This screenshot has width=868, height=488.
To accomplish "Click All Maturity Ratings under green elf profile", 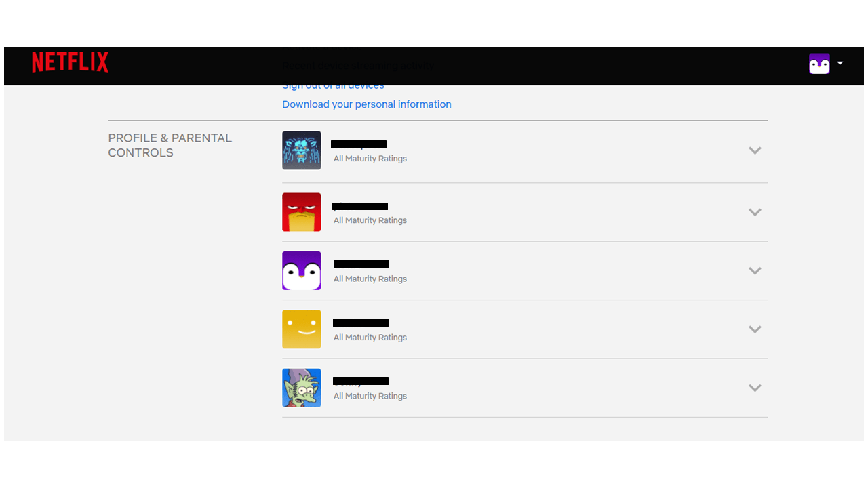I will 370,396.
